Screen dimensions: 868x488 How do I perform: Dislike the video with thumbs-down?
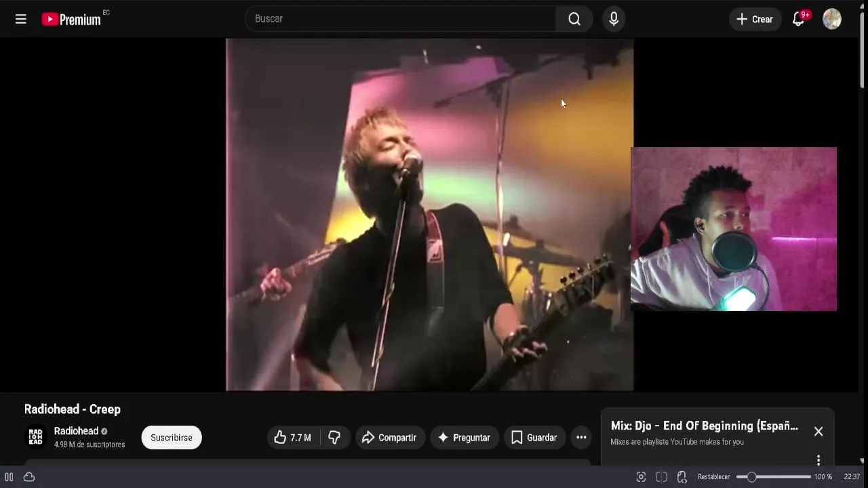pos(334,438)
